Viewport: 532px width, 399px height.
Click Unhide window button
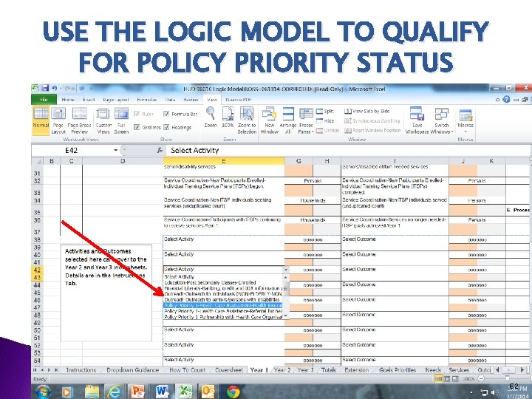[x=328, y=130]
